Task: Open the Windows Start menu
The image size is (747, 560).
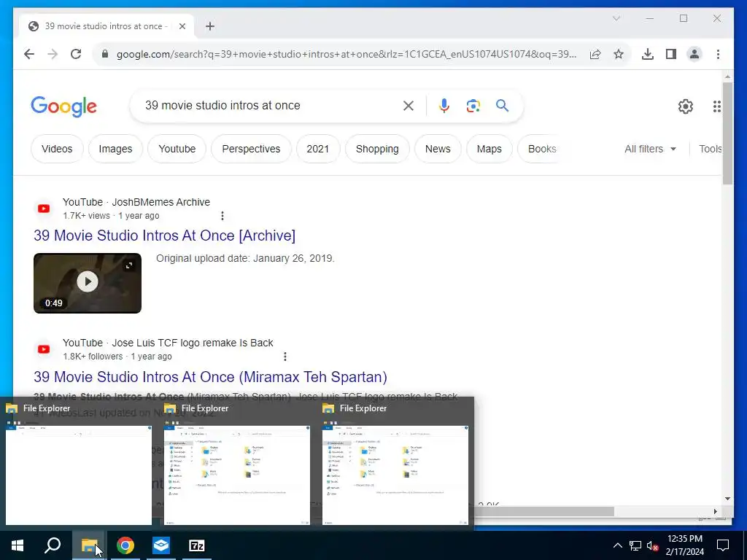Action: click(x=18, y=545)
